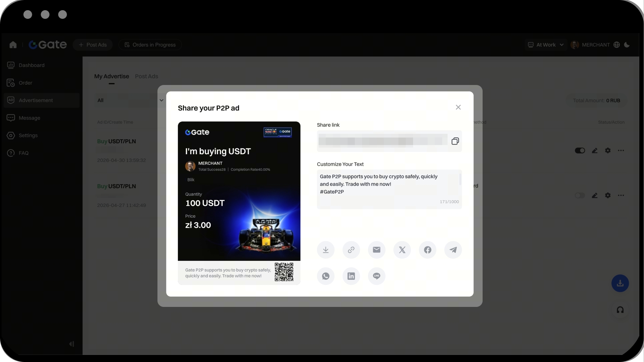Share the ad on LINE
This screenshot has height=362, width=644.
pyautogui.click(x=377, y=276)
